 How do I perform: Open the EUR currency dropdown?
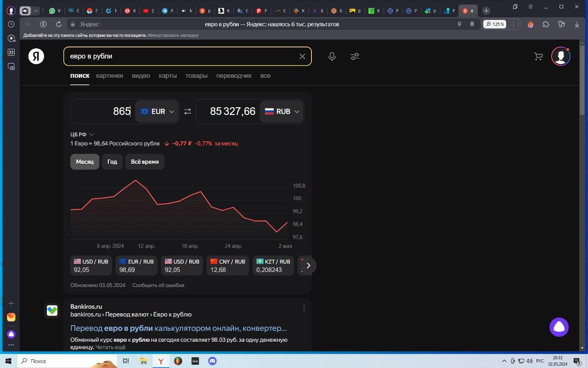(x=158, y=111)
